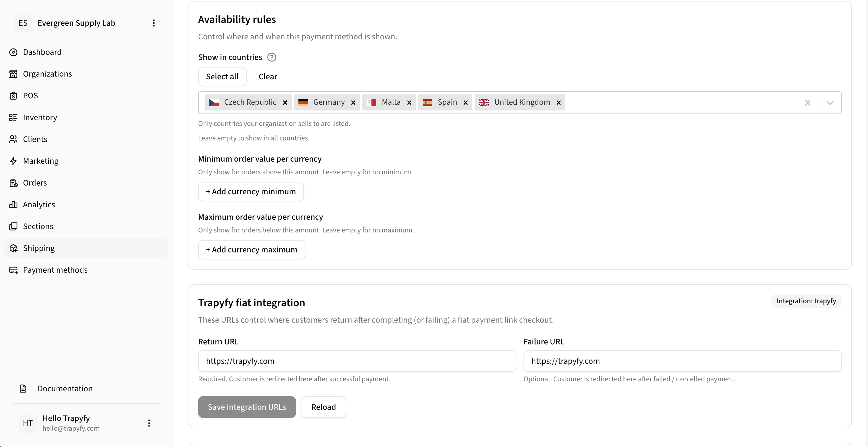Image resolution: width=868 pixels, height=447 pixels.
Task: Click the Shipping package icon
Action: pos(13,248)
